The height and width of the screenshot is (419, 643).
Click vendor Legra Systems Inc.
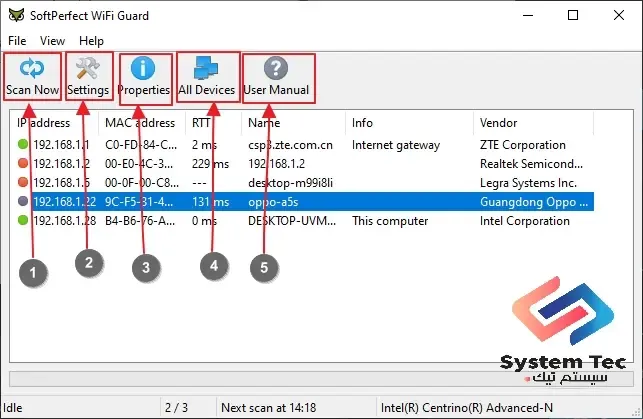coord(528,182)
